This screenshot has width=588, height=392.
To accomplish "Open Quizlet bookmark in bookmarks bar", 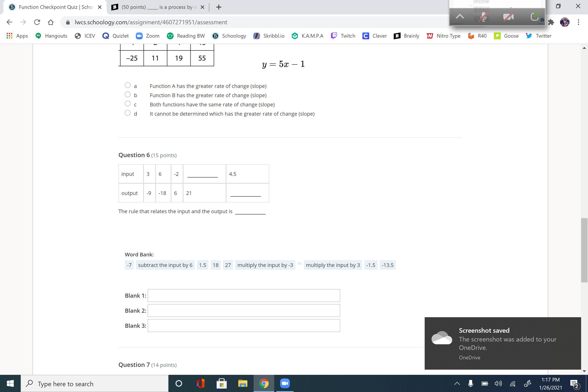I will click(x=115, y=36).
